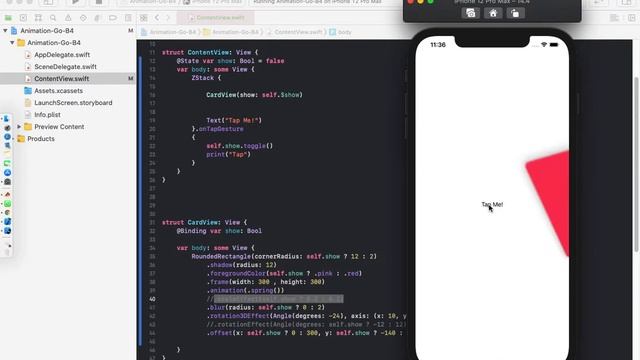Tap the red card in the simulator
Viewport: 640px width, 360px height.
(x=549, y=203)
